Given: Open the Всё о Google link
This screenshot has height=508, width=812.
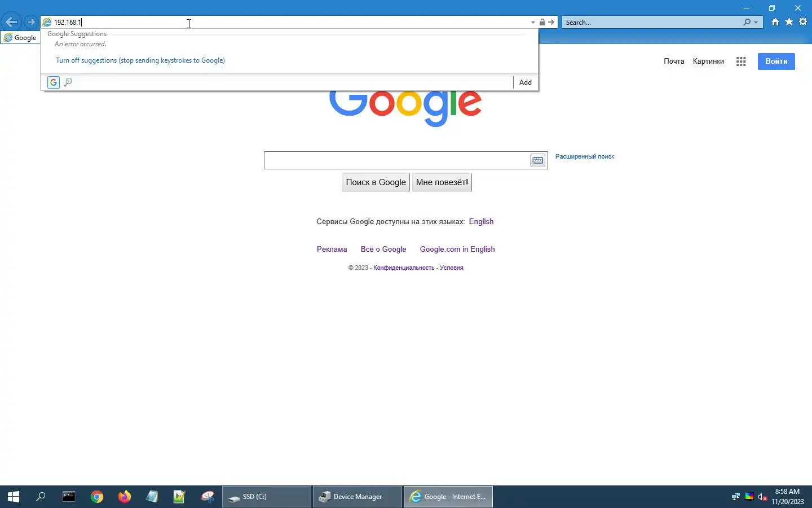Looking at the screenshot, I should (x=383, y=249).
